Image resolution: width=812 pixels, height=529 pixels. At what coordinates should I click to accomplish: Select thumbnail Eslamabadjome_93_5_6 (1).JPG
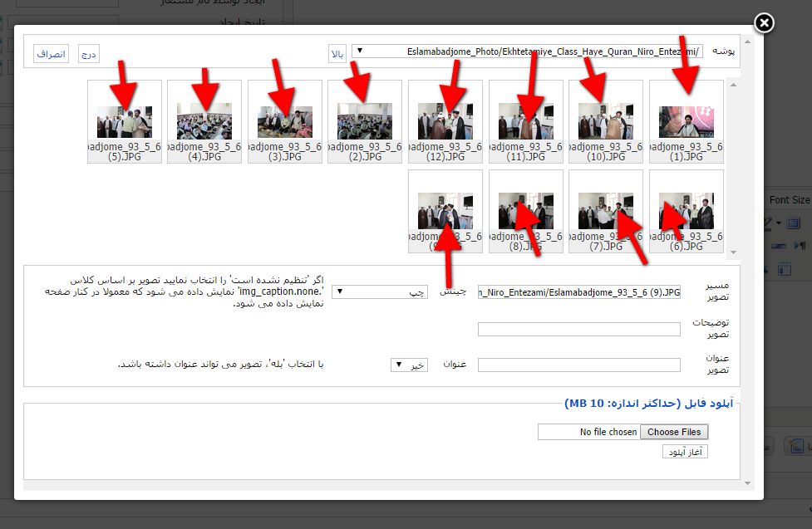tap(687, 121)
